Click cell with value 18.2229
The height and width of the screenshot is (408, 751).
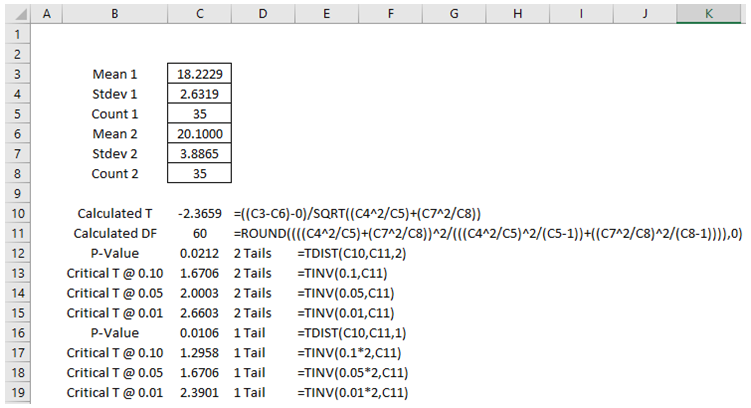click(x=200, y=74)
